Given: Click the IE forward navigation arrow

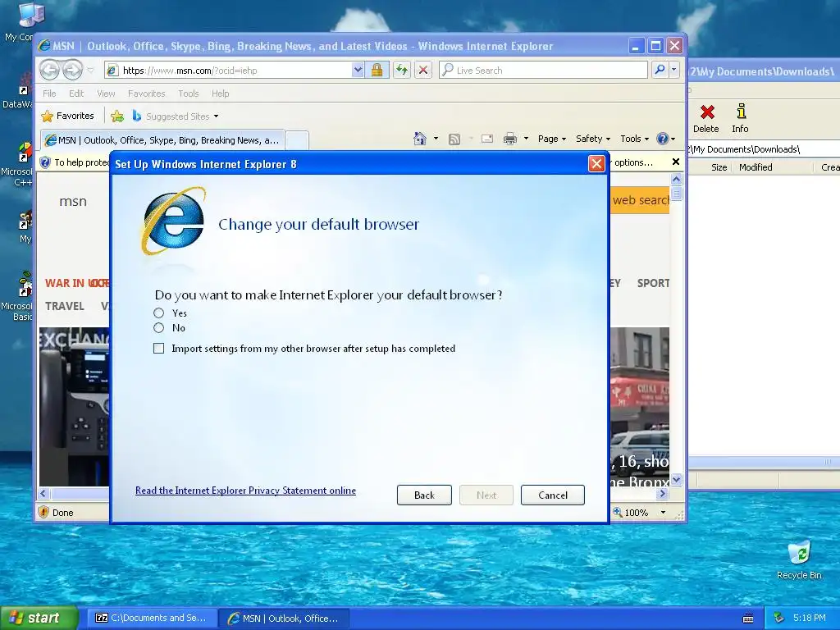Looking at the screenshot, I should [x=73, y=70].
